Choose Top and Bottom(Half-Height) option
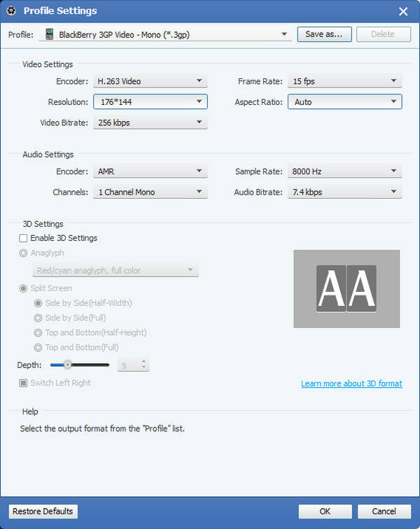This screenshot has height=529, width=420. [x=38, y=332]
